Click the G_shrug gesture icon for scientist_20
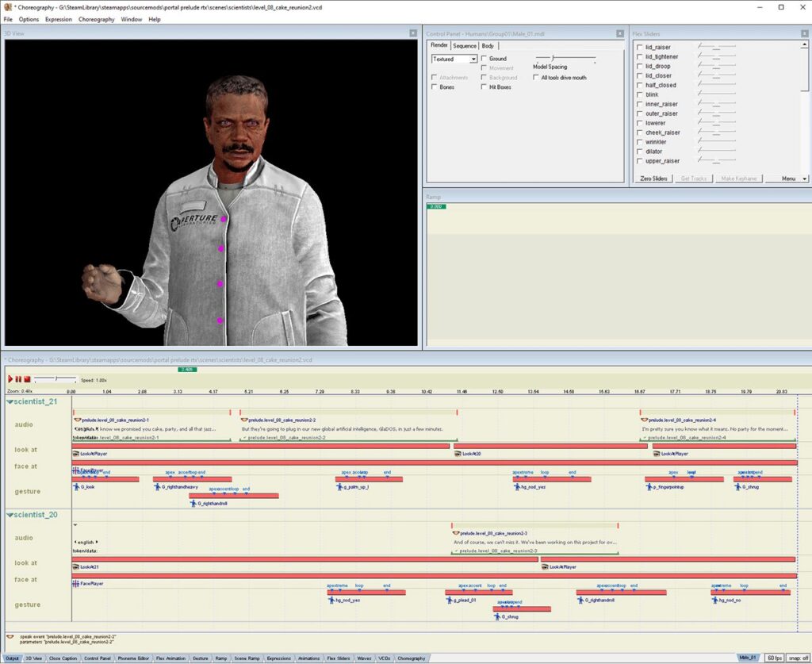 tap(497, 616)
